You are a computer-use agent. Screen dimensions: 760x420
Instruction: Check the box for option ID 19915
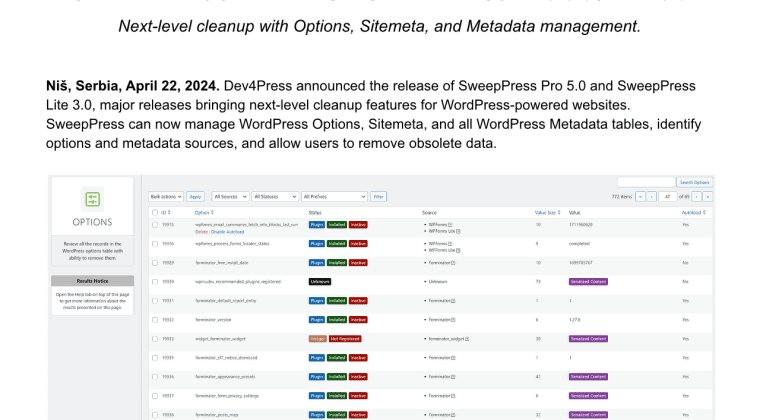pyautogui.click(x=155, y=225)
